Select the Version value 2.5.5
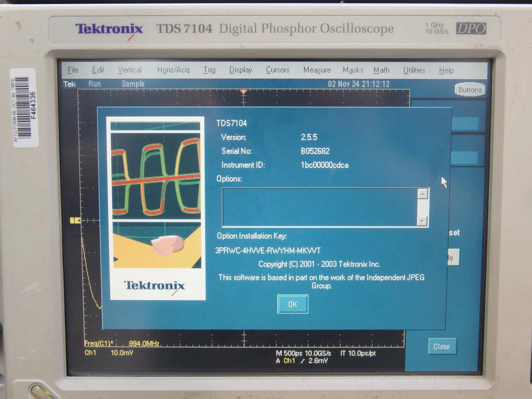 tap(309, 137)
